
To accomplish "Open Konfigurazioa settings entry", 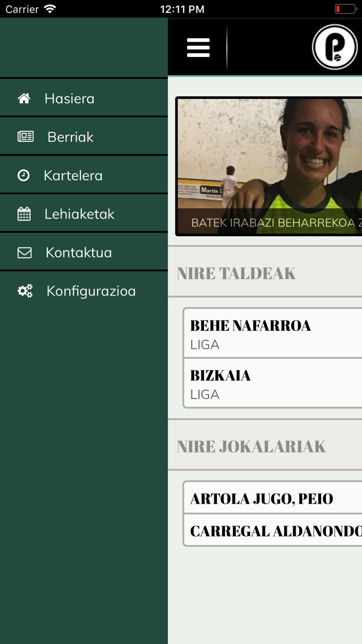I will 84,291.
